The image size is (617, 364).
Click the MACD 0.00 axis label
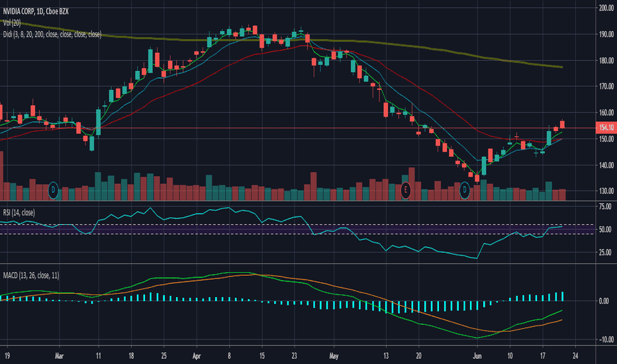[604, 301]
